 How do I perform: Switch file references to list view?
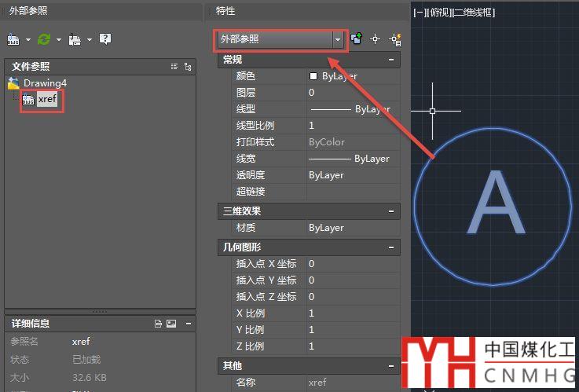[174, 67]
